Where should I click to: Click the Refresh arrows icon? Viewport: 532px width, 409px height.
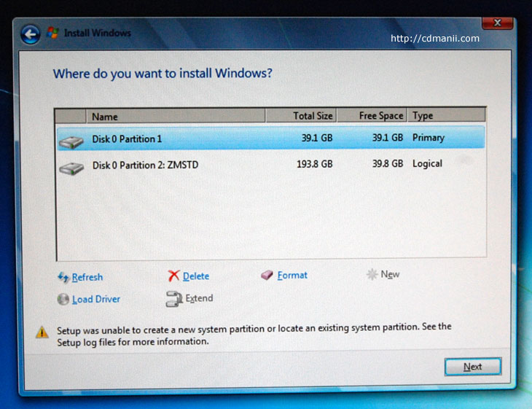63,277
